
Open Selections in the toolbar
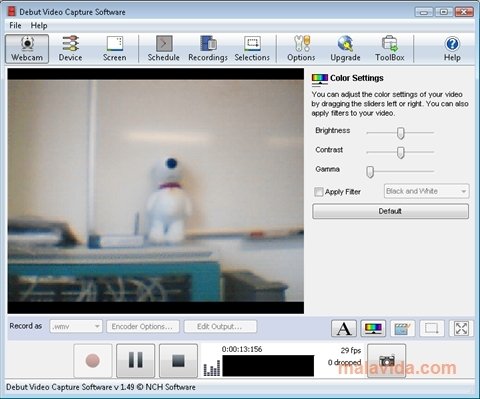point(252,49)
